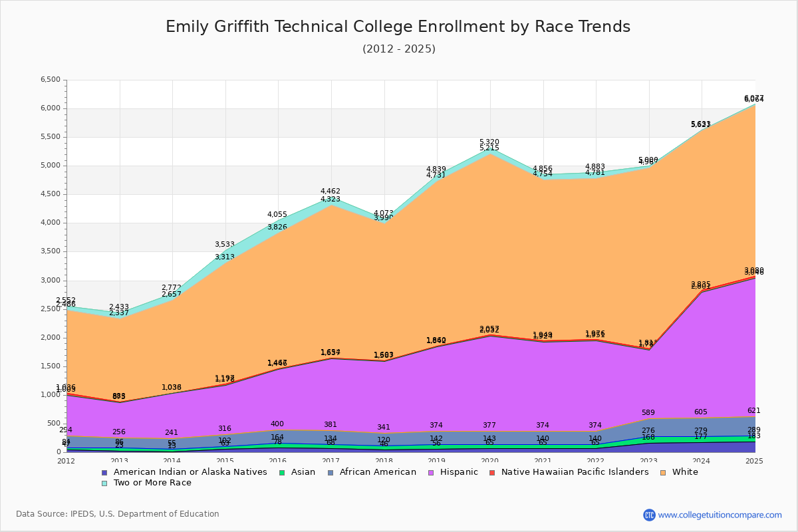This screenshot has height=532, width=798.
Task: Click the 4,055 data label at 2016
Action: coord(277,215)
